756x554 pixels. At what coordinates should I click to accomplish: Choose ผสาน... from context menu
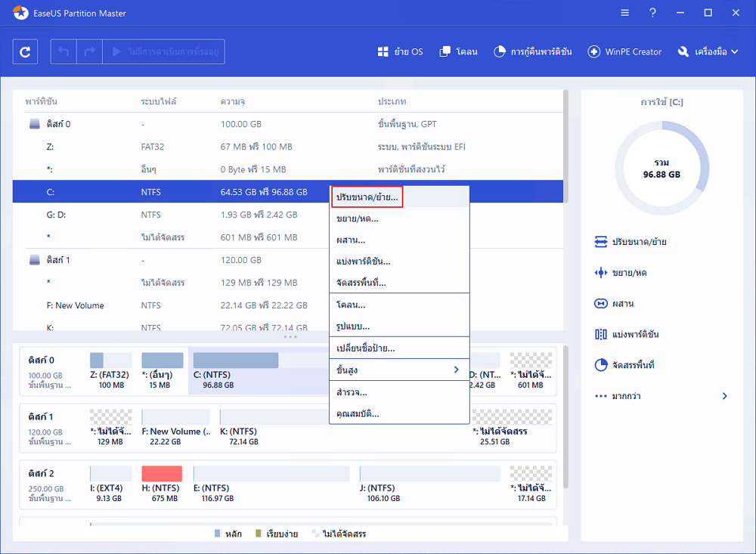(x=399, y=240)
